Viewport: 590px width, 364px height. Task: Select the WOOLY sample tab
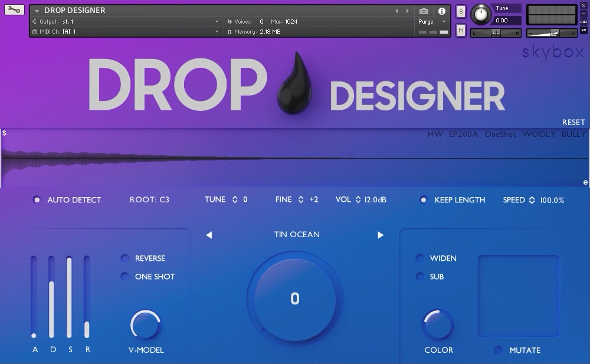539,135
